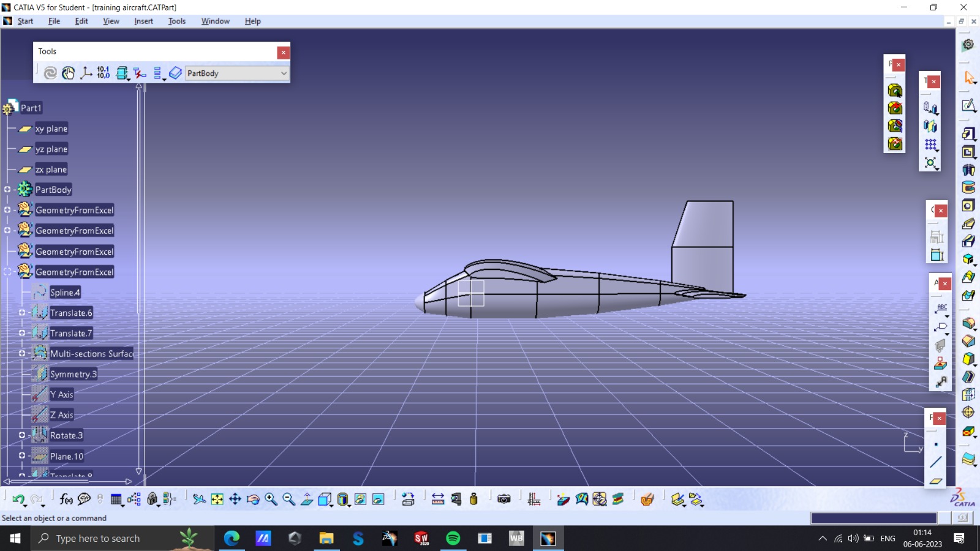Open File Explorer from the taskbar

point(326,538)
